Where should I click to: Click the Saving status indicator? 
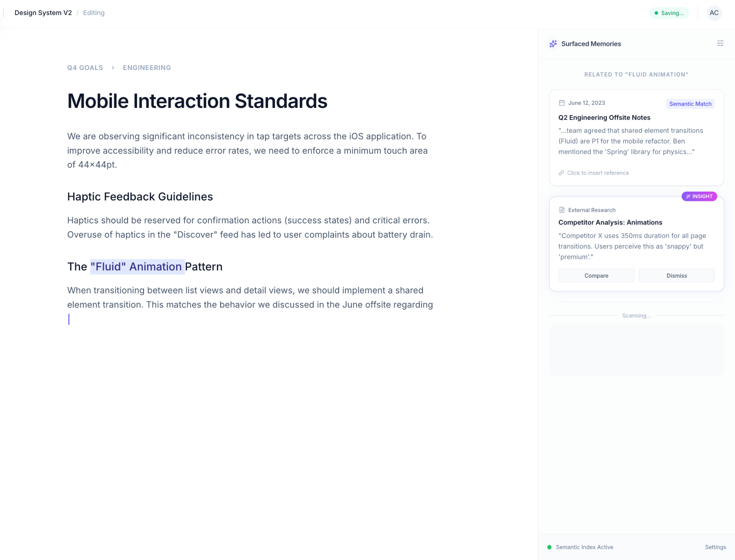[669, 13]
